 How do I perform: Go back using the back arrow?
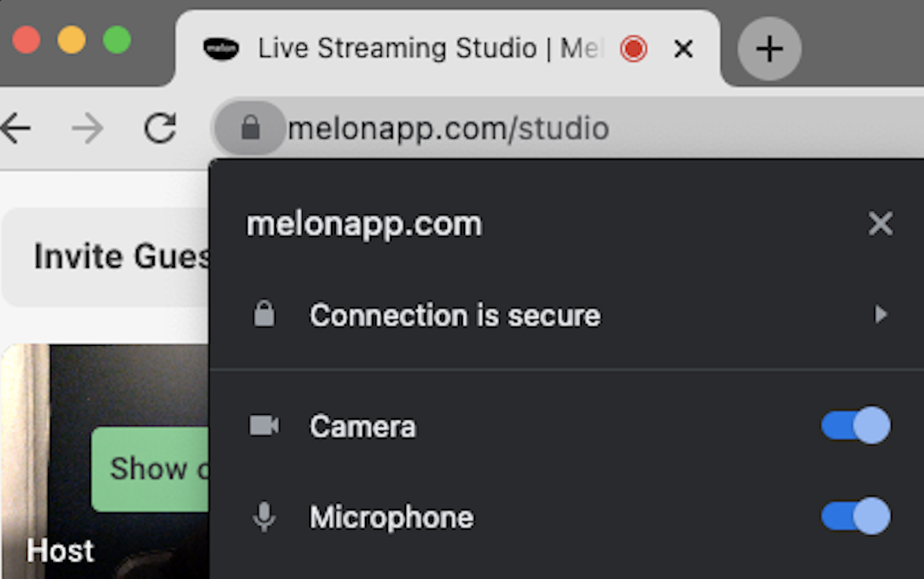click(x=16, y=127)
